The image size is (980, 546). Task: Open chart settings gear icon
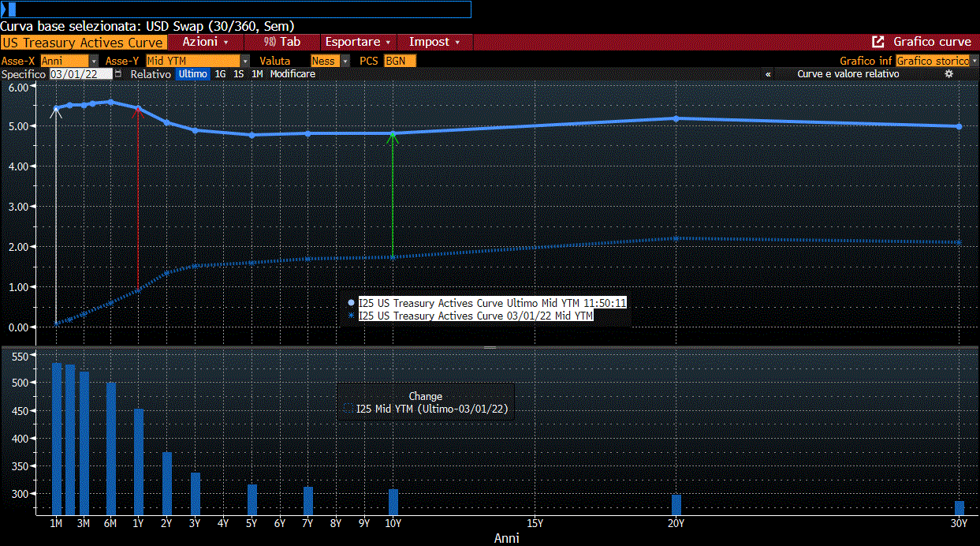point(949,73)
